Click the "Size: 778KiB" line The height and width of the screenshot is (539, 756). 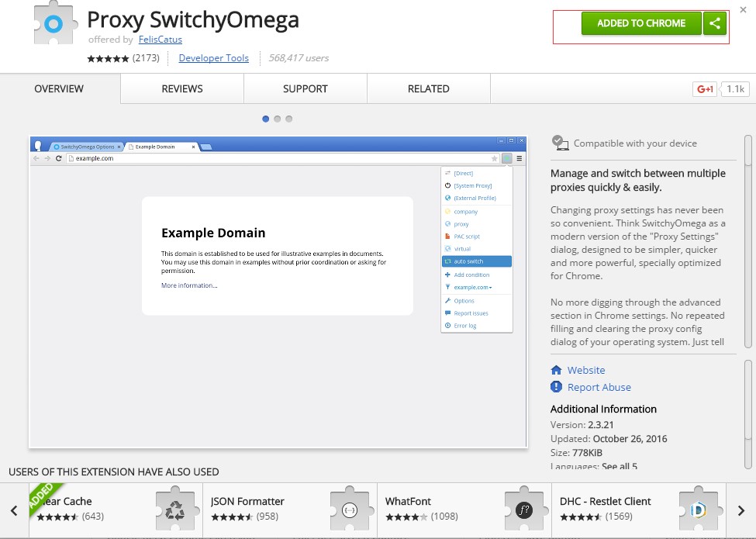576,453
